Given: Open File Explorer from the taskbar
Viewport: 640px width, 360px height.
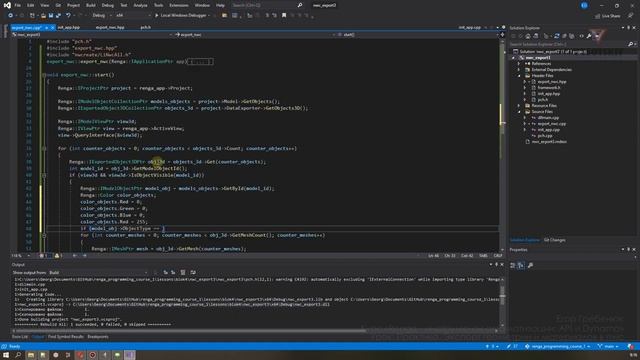Looking at the screenshot, I should 31,355.
